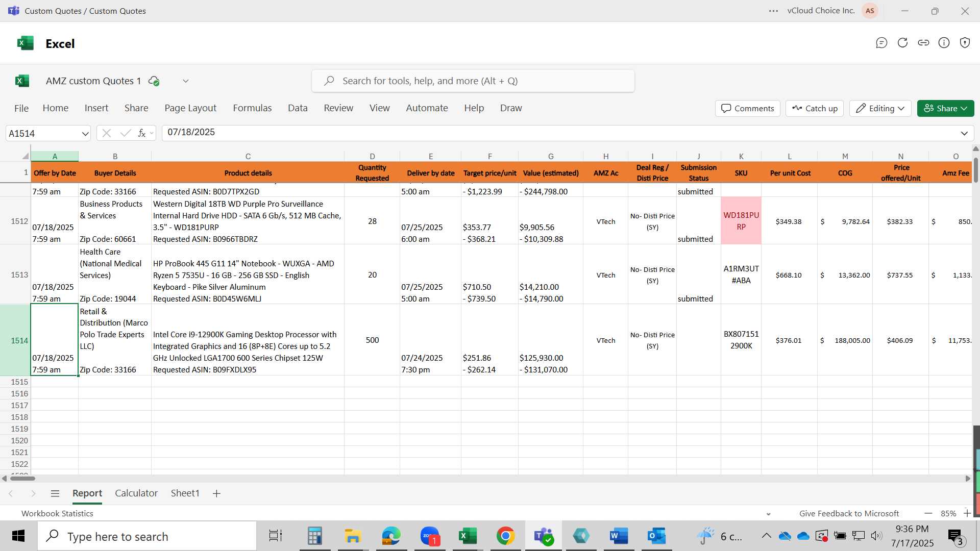The height and width of the screenshot is (551, 980).
Task: Select row header 1513
Action: click(15, 274)
